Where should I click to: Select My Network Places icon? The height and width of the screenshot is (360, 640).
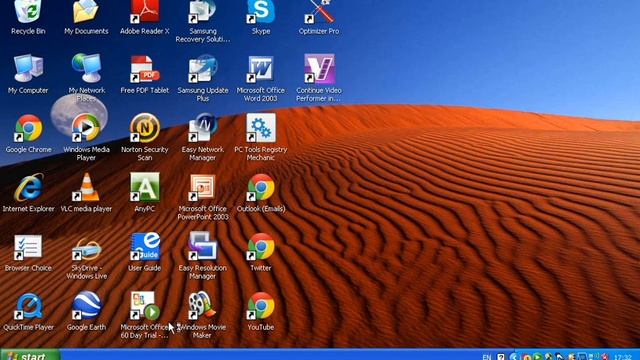[x=86, y=69]
